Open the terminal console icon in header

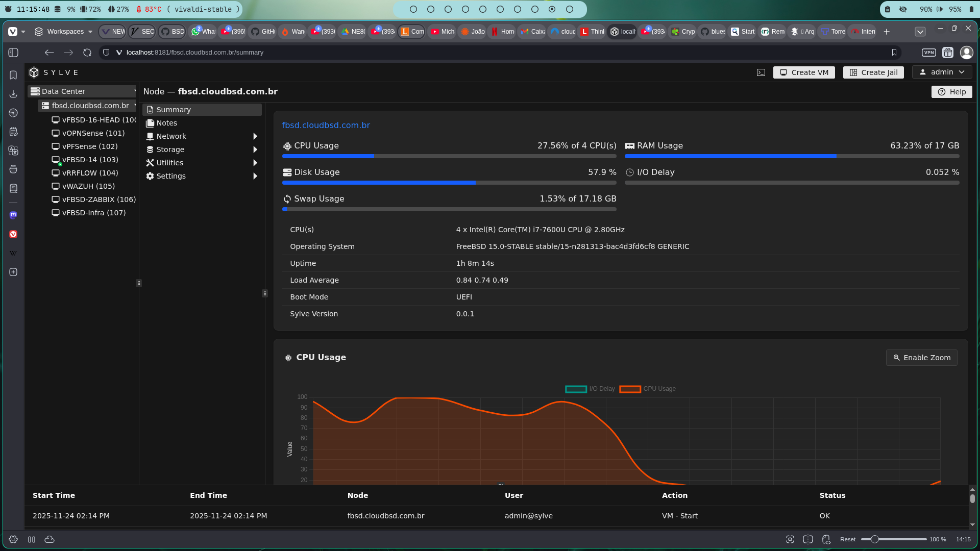pyautogui.click(x=761, y=72)
